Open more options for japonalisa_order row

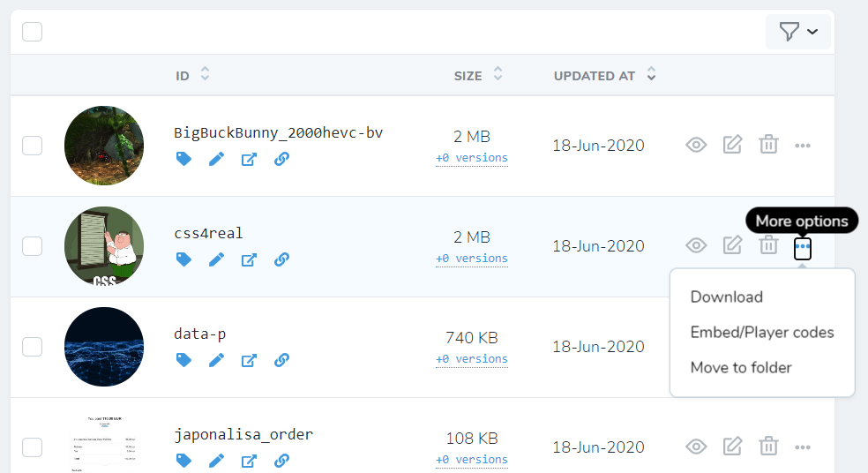803,447
